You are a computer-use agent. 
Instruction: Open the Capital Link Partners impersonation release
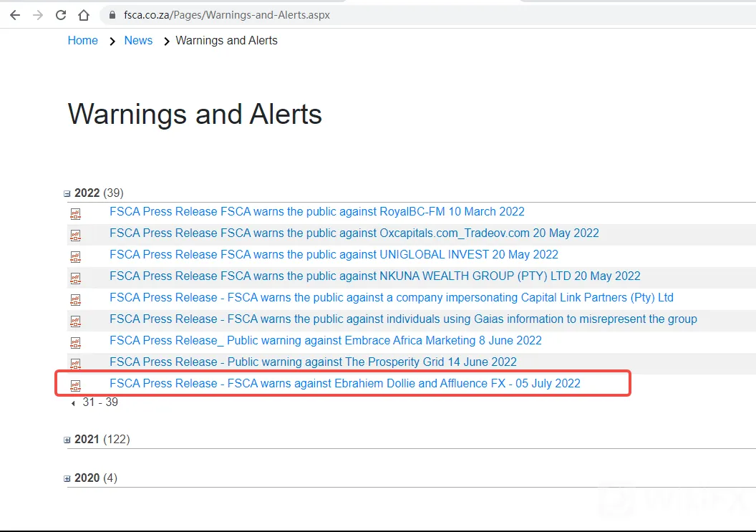(392, 298)
